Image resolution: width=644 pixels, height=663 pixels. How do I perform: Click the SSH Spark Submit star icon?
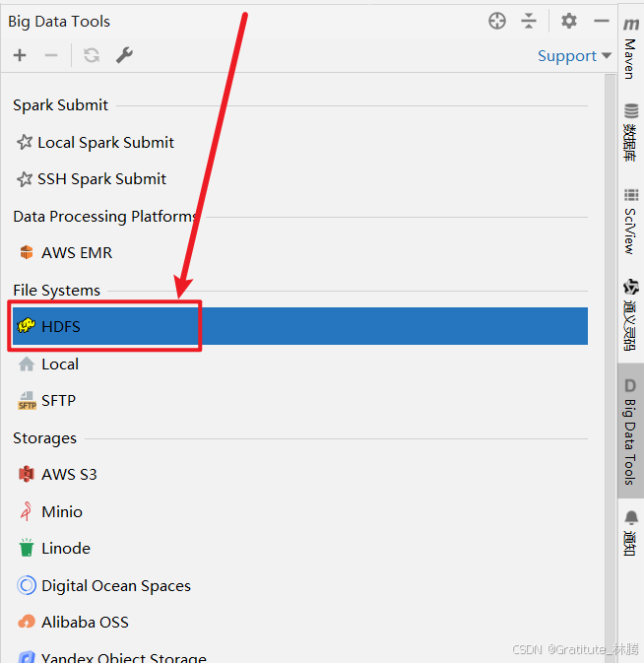click(25, 179)
